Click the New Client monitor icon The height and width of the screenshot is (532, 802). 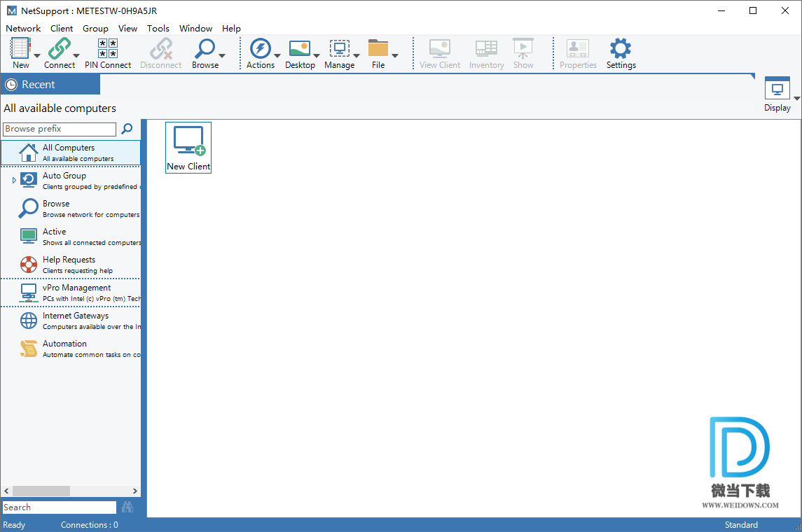tap(189, 141)
